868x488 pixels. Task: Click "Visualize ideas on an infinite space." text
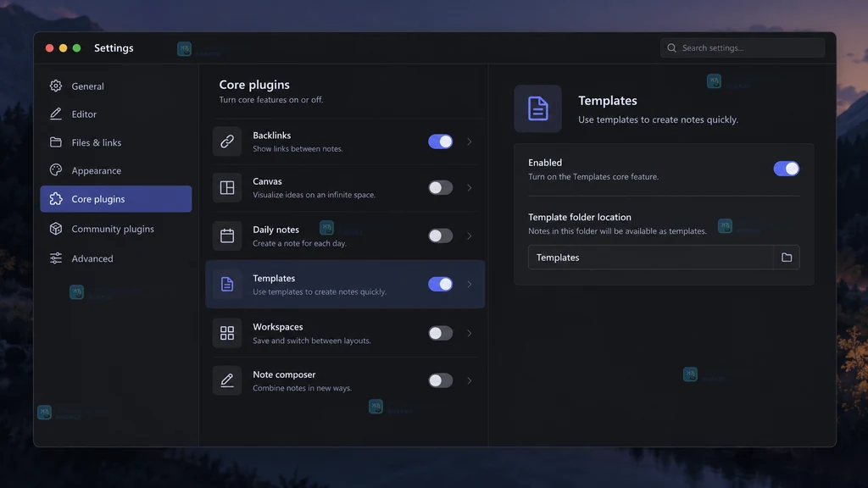tap(314, 195)
